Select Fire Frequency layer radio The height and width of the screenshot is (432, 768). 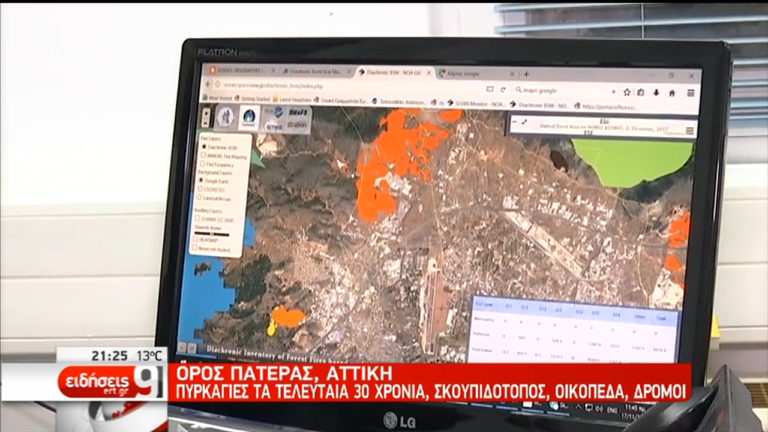203,165
